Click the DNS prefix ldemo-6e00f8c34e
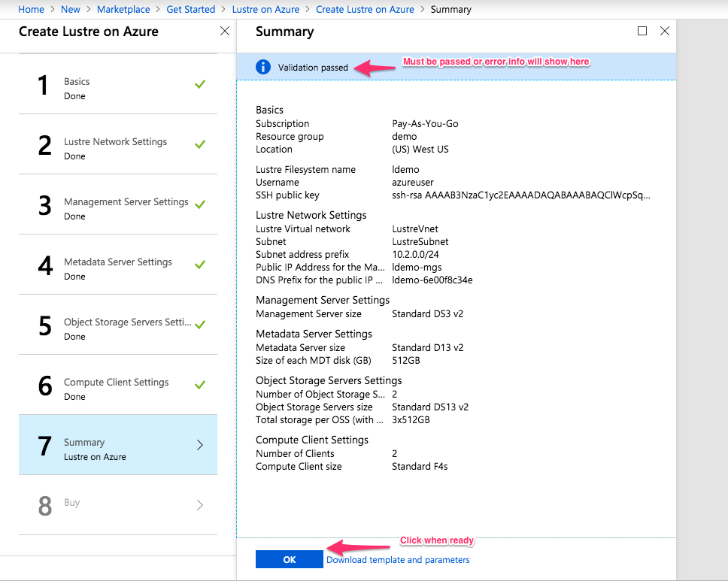Viewport: 728px width, 581px height. (432, 280)
